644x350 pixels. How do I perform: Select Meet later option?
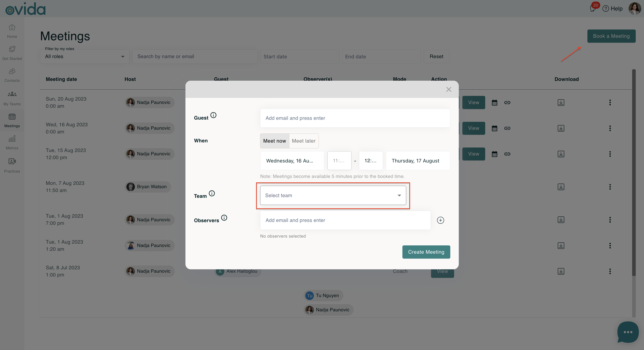click(304, 141)
